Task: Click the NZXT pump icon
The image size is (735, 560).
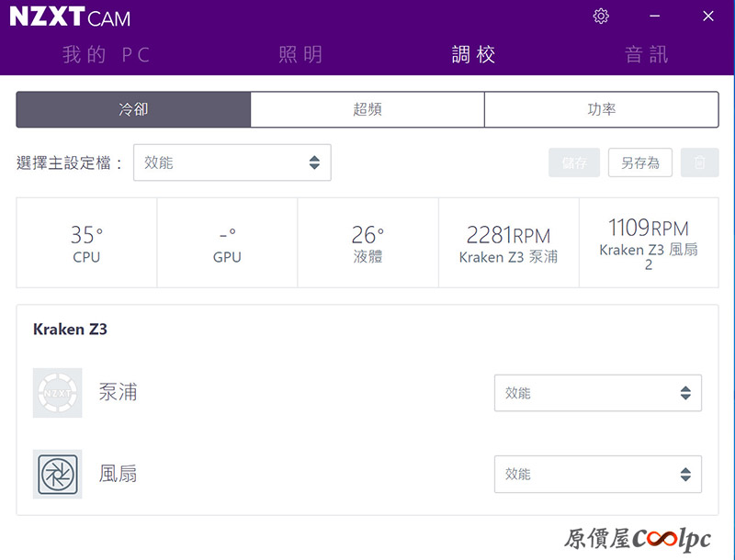Action: click(57, 392)
